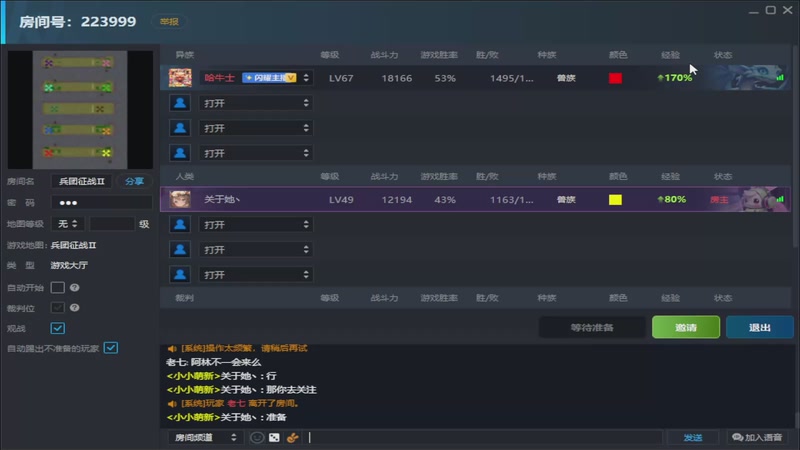The width and height of the screenshot is (800, 450).
Task: Click the help icon next to 自动开始
Action: tap(74, 288)
